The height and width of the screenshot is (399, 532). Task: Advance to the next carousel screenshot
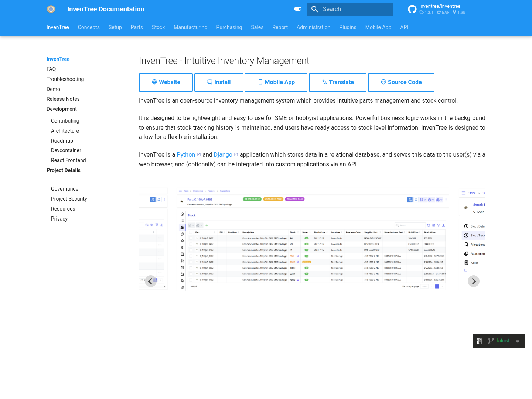[x=474, y=281]
